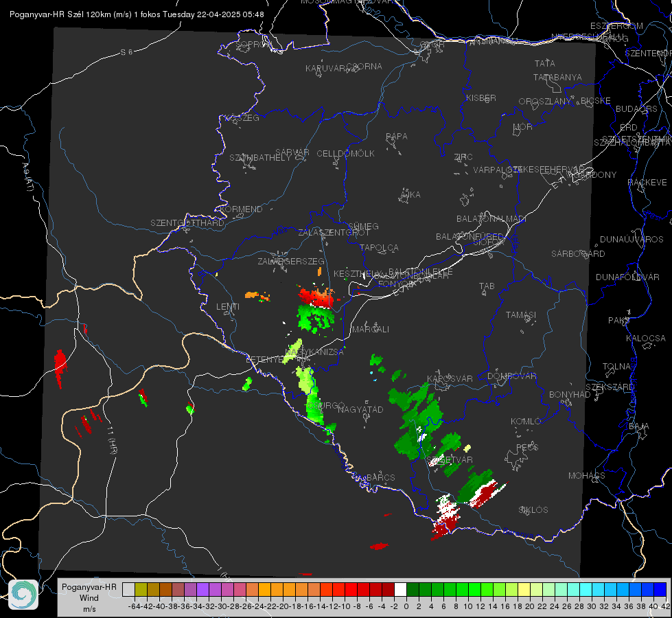Click the ZALAEGERSZEG city label
This screenshot has height=618, width=672.
pos(291,261)
